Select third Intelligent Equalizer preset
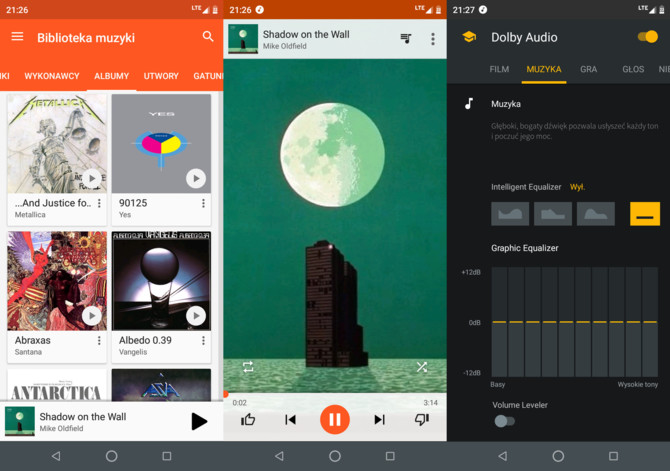 pos(596,214)
